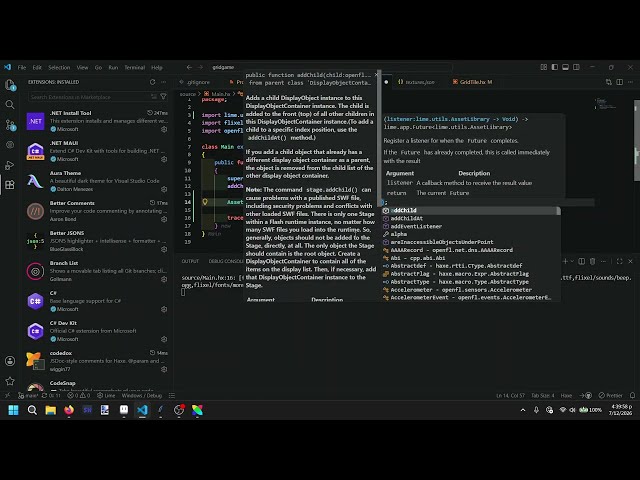Viewport: 640px width, 480px height.
Task: Click Tab Size: 4 in status bar
Action: (x=542, y=396)
